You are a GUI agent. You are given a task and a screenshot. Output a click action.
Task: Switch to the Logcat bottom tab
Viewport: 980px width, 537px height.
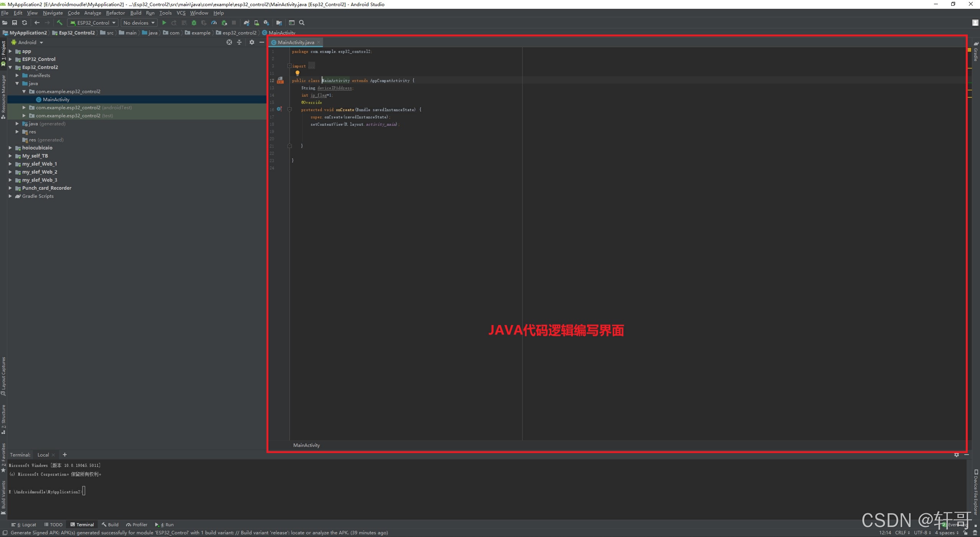tap(24, 524)
